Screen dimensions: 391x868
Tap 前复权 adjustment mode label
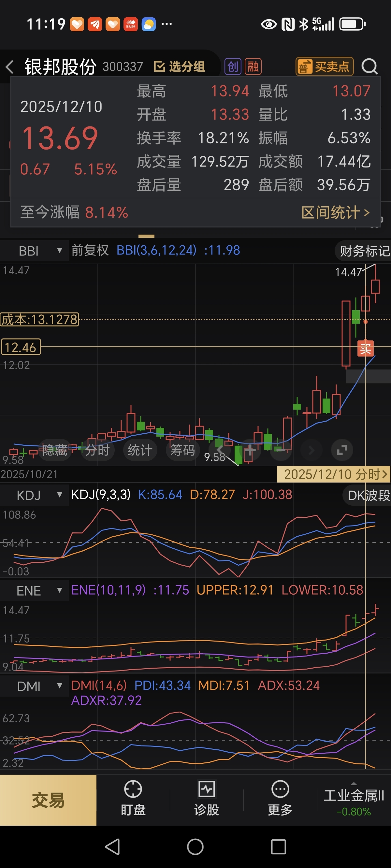coord(90,250)
